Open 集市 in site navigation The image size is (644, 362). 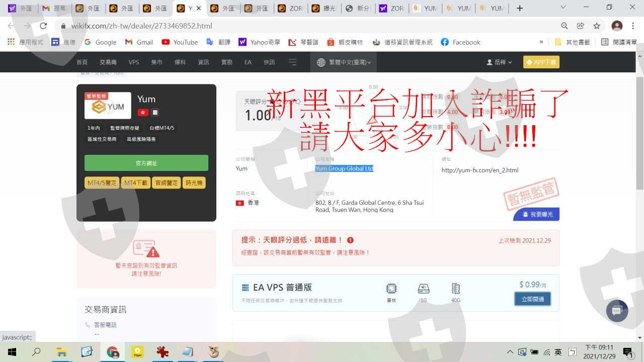[157, 62]
